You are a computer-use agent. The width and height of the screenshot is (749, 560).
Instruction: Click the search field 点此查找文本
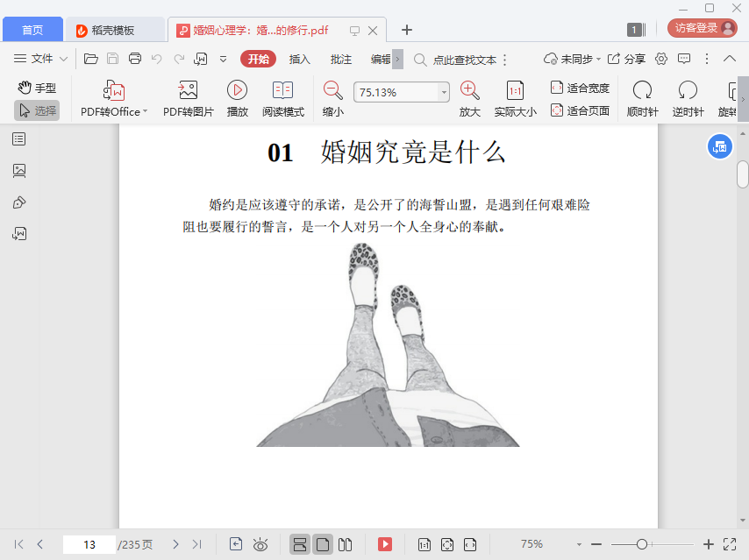click(464, 60)
